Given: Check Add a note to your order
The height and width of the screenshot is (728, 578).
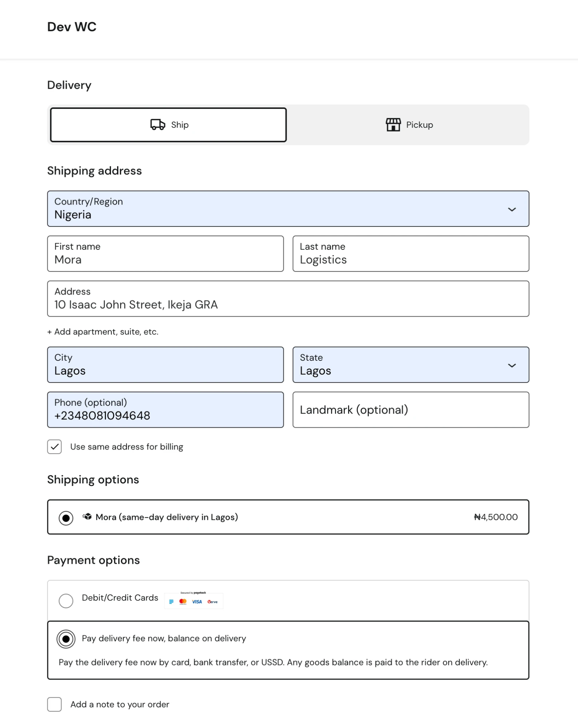Looking at the screenshot, I should 54,704.
